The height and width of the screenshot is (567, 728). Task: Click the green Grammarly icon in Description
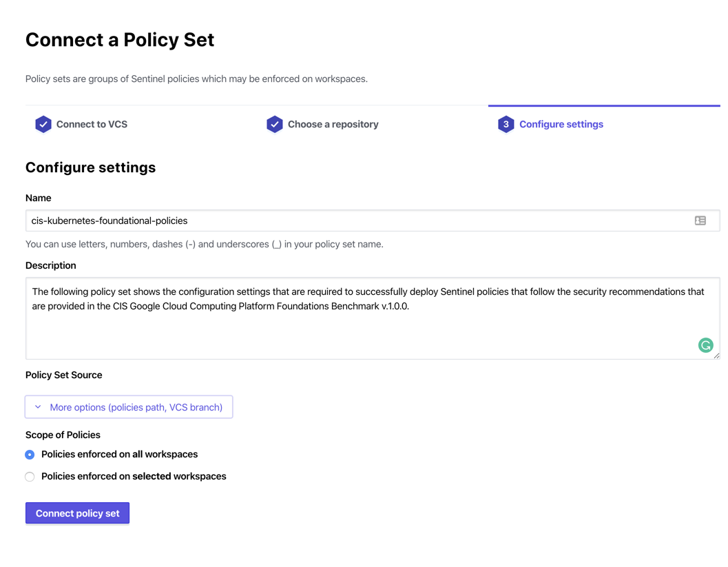tap(706, 345)
